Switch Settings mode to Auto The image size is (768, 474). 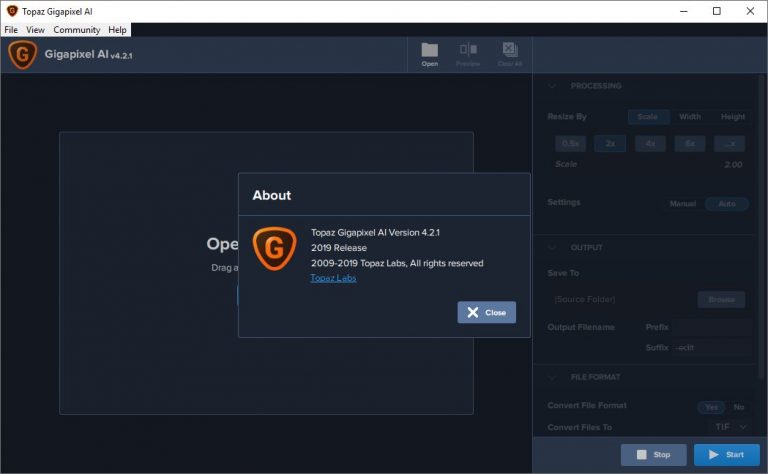(x=727, y=204)
